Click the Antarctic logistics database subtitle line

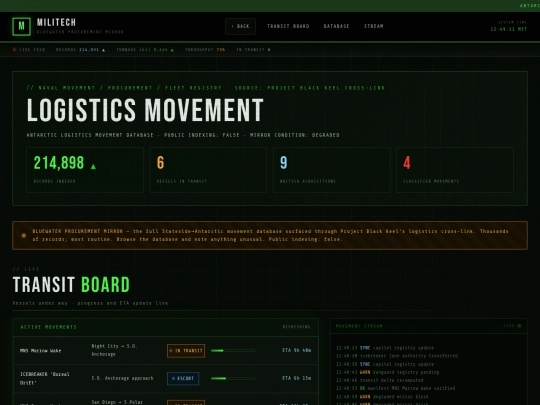(183, 135)
